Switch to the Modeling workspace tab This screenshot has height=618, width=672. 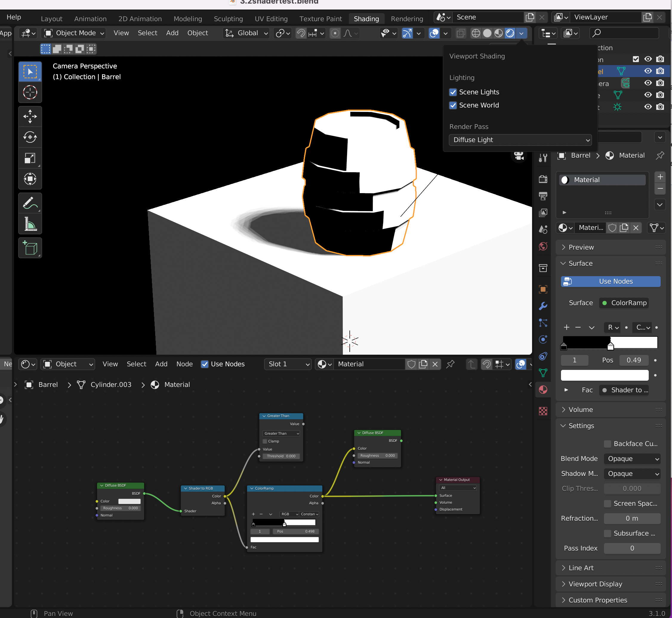coord(188,19)
